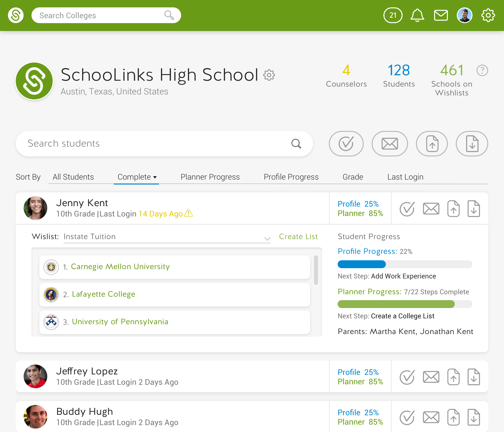Open header settings gear

coord(488,15)
